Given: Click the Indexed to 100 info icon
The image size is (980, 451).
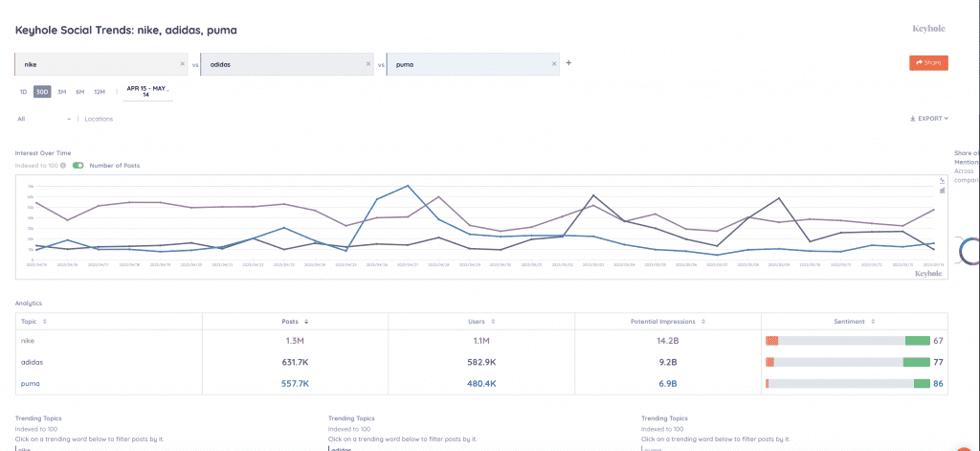Looking at the screenshot, I should [x=63, y=166].
